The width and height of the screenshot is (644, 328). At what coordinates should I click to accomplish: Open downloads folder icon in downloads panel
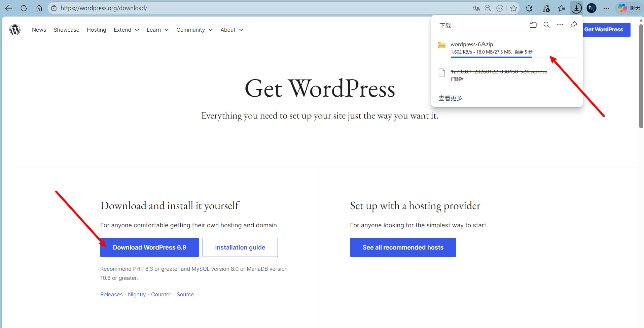533,25
